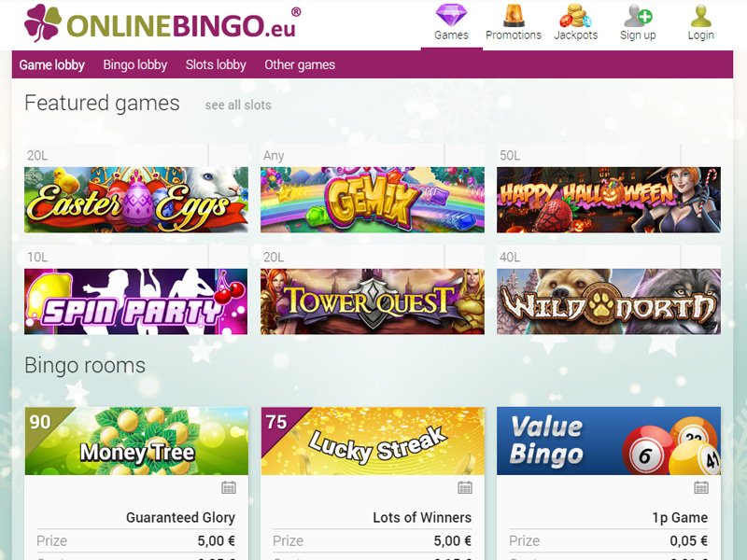Open Promotions siren icon

click(x=513, y=15)
